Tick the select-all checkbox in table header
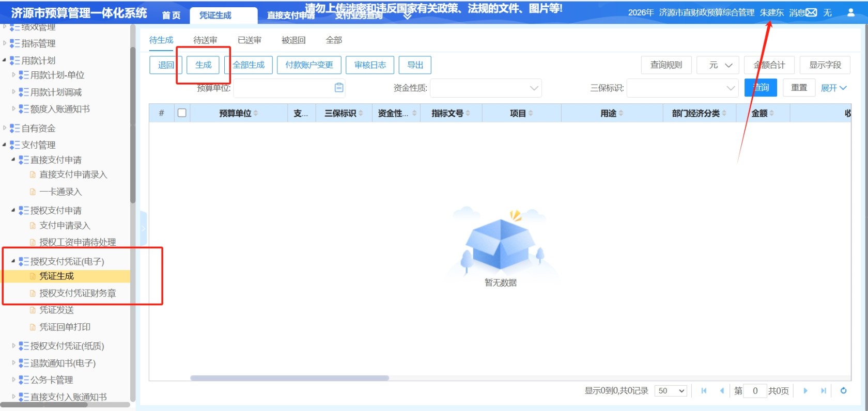Image resolution: width=868 pixels, height=411 pixels. point(182,113)
